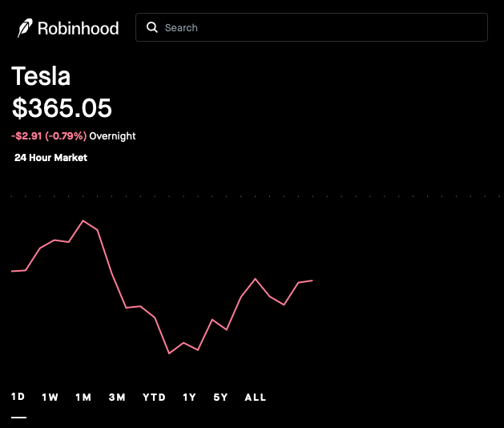Focus the Search input field
The width and height of the screenshot is (504, 428).
coord(312,27)
